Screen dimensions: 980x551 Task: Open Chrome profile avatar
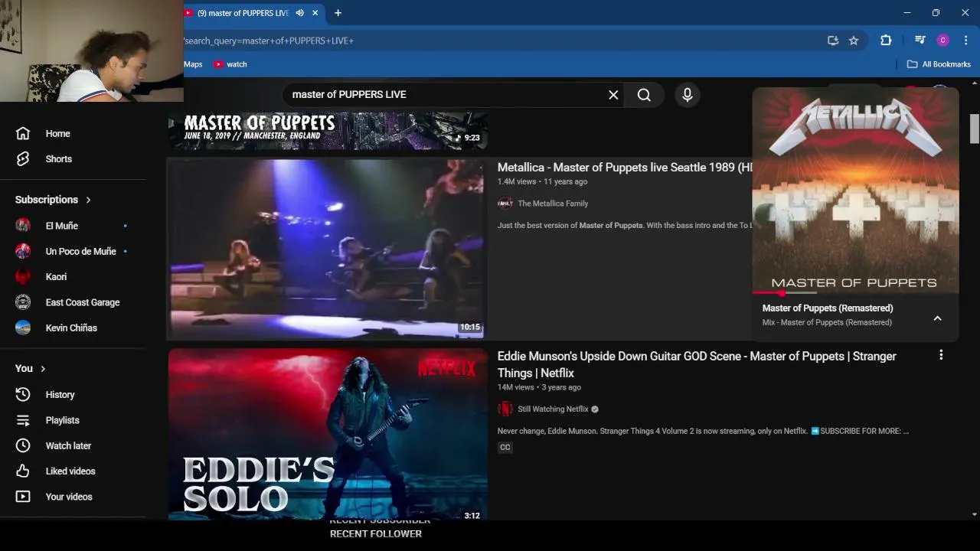pos(943,41)
